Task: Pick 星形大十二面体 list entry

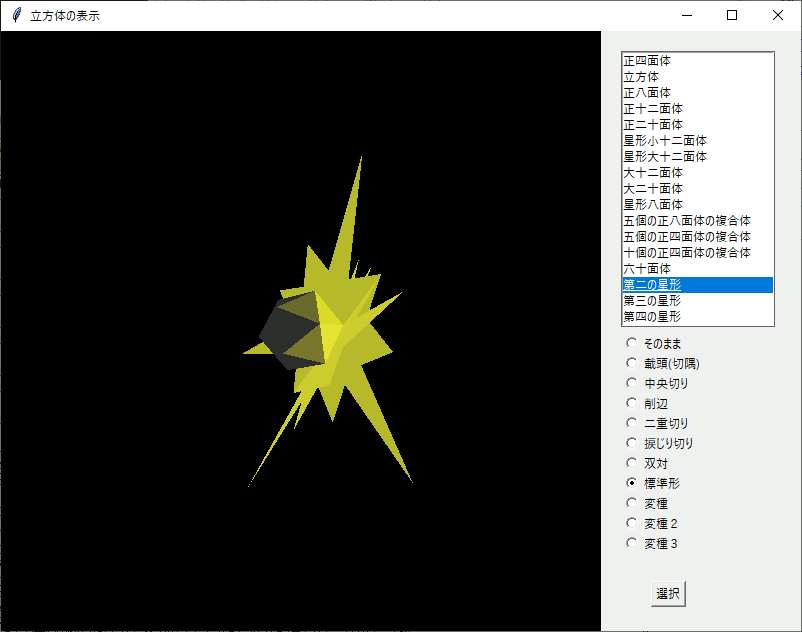Action: click(698, 156)
